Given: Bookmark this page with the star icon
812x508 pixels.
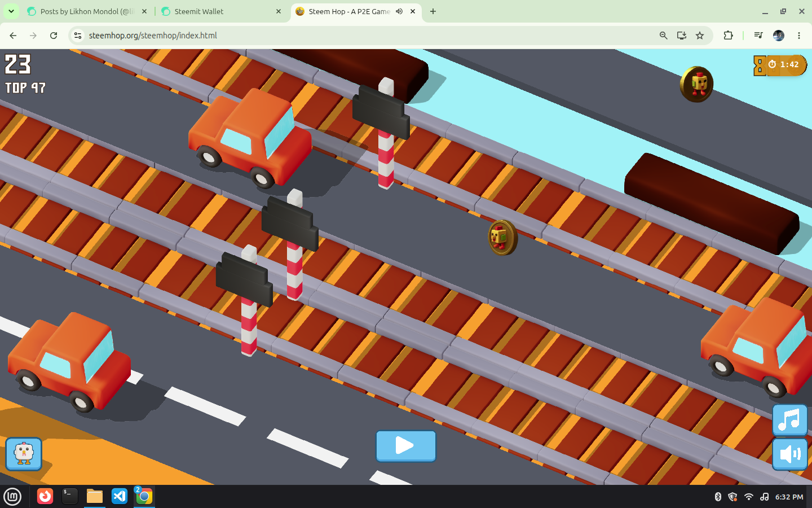Looking at the screenshot, I should (x=700, y=36).
